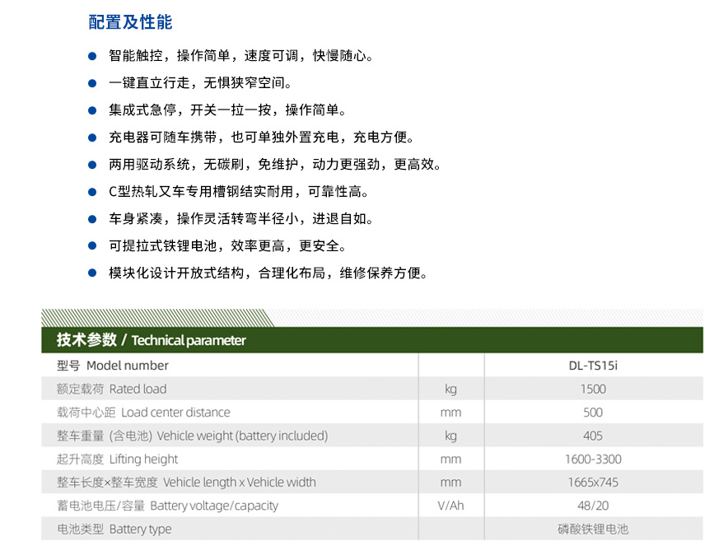728x560 pixels.
Task: Click the Lifting height value 1600-3300
Action: 593,460
